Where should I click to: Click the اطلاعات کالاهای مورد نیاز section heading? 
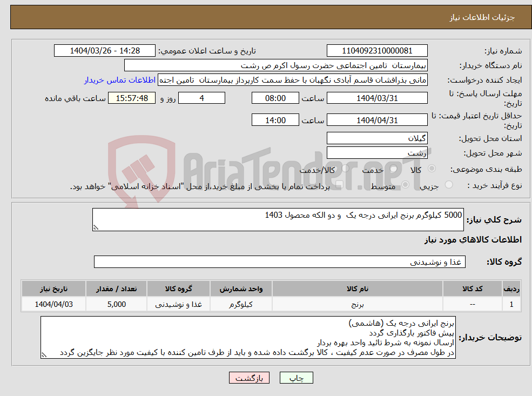(473, 240)
